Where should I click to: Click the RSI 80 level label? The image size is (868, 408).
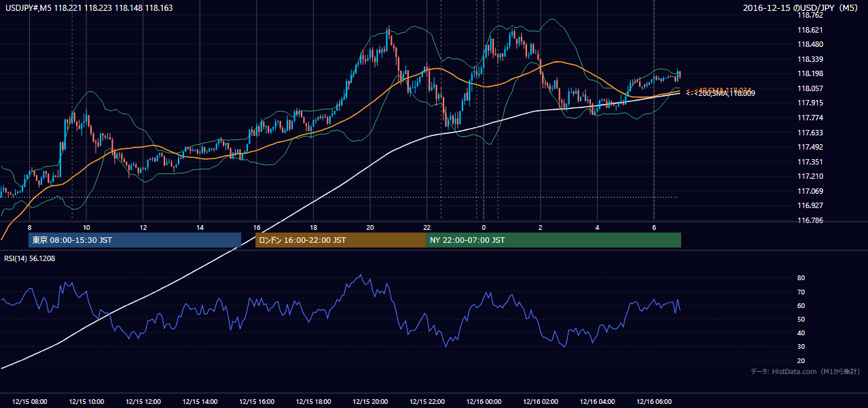pyautogui.click(x=801, y=278)
